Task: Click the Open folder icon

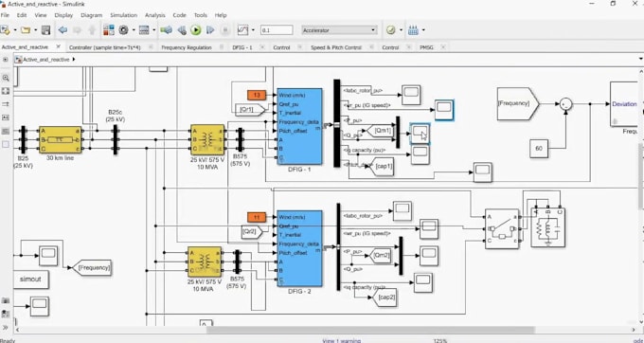Action: (26, 30)
